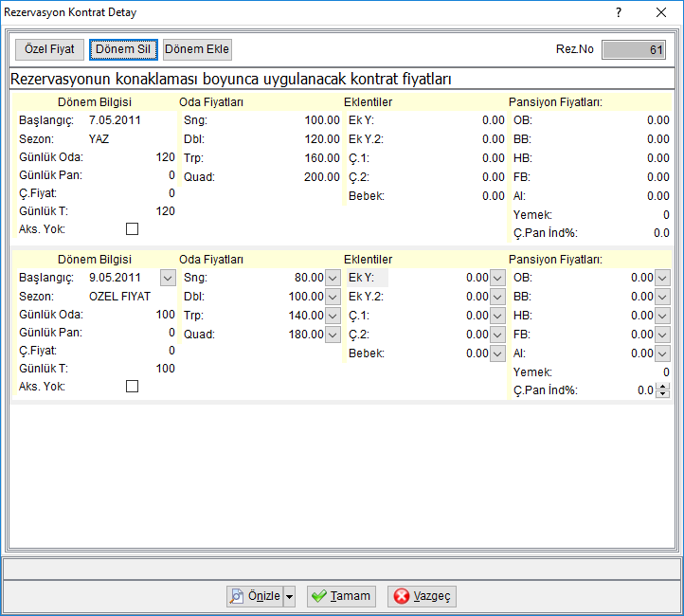Click the Dönem Ekle button

(x=197, y=49)
